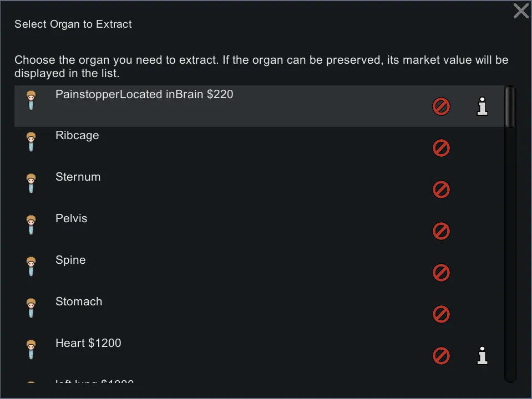Close the Select Organ to Extract dialog

521,11
